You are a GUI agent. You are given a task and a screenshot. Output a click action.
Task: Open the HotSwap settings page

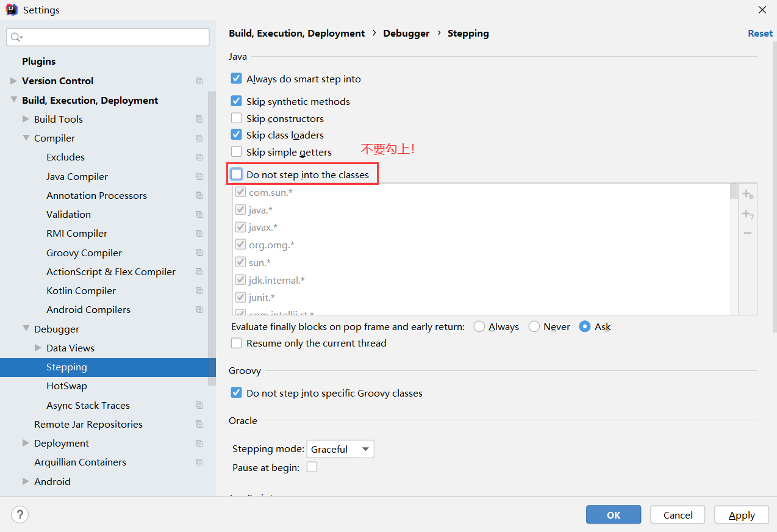66,386
